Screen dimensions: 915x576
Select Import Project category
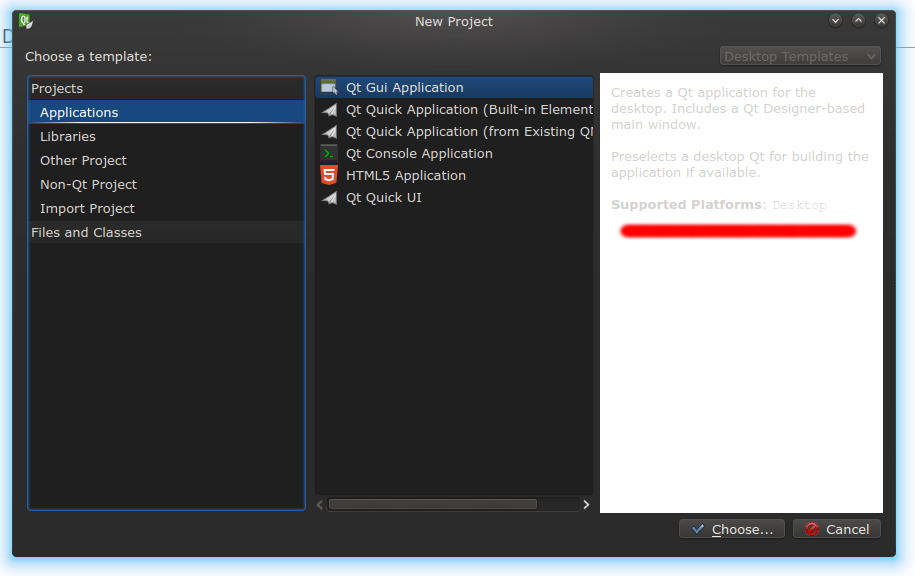click(87, 209)
